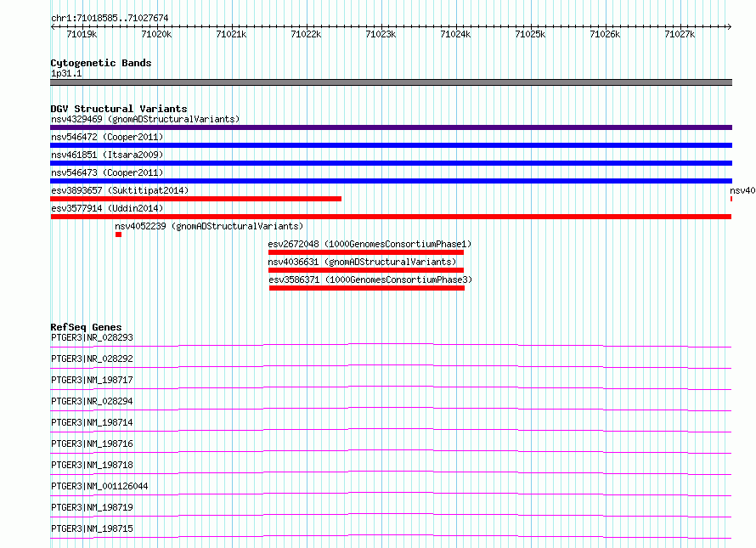
Task: Click the right arrow of the ruler
Action: click(x=729, y=26)
